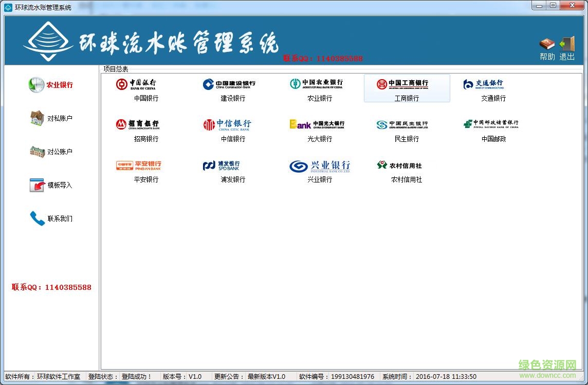Click the 软件编号 status bar entry
The width and height of the screenshot is (588, 385).
coord(337,376)
